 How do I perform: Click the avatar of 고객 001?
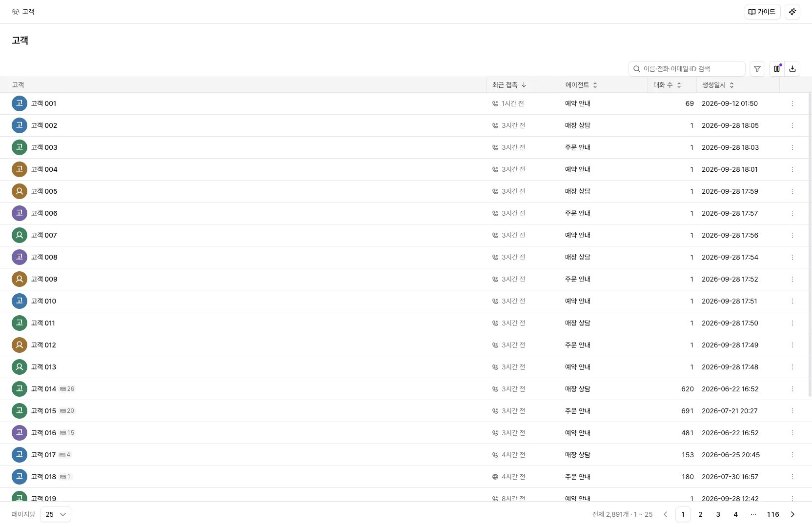(x=20, y=103)
